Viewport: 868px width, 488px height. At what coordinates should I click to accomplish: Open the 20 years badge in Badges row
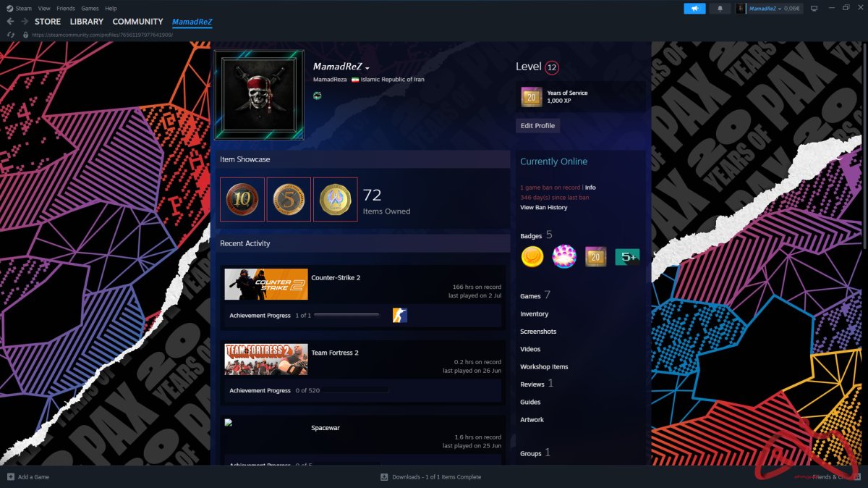(595, 256)
